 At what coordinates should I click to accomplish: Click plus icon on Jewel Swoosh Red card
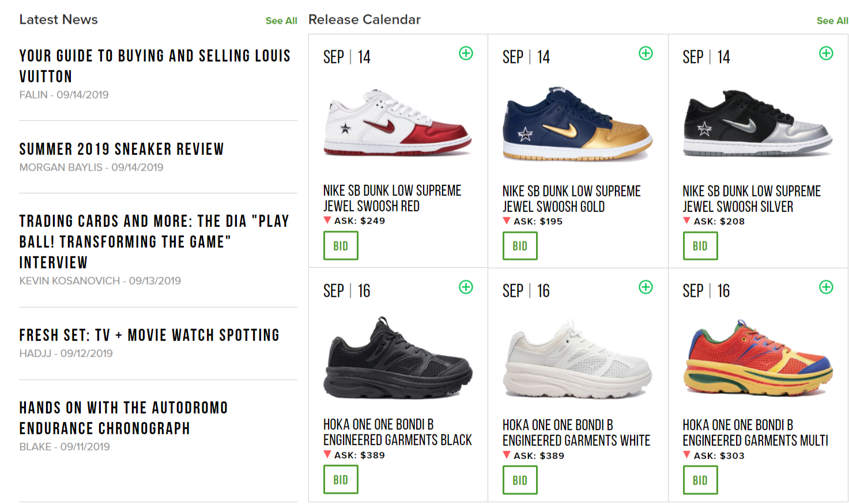466,54
